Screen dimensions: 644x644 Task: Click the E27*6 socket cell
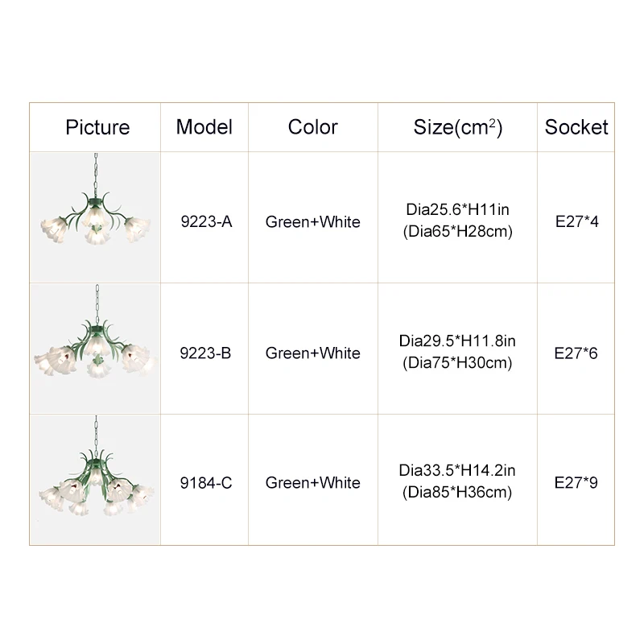(x=576, y=353)
